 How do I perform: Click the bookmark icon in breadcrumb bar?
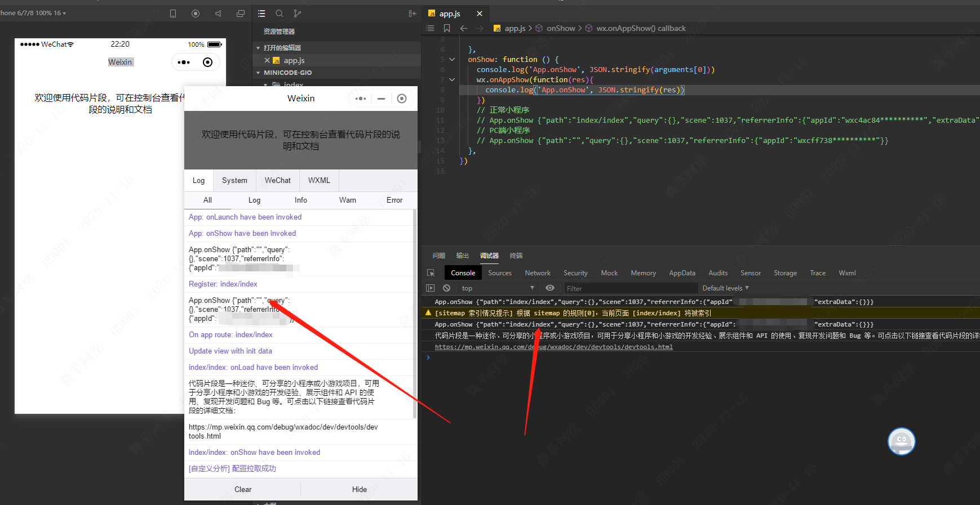pos(447,28)
